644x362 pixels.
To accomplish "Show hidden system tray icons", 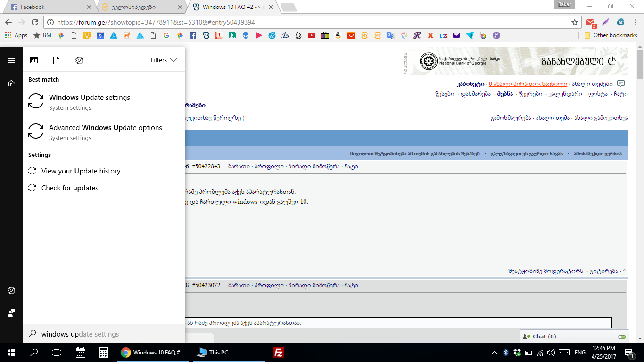I will click(494, 353).
